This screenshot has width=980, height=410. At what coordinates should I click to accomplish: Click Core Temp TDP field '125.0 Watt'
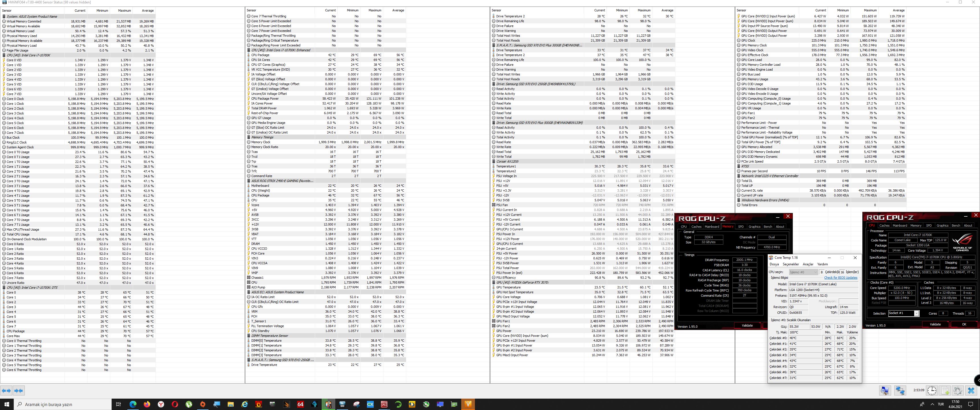coord(848,313)
